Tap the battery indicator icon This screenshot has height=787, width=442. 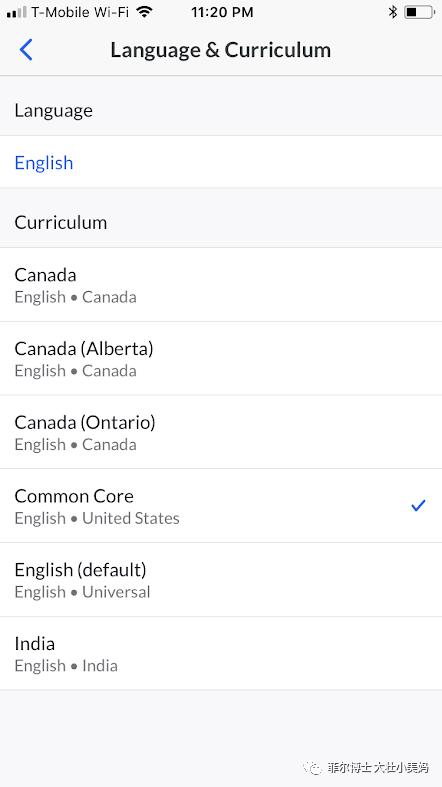point(418,12)
